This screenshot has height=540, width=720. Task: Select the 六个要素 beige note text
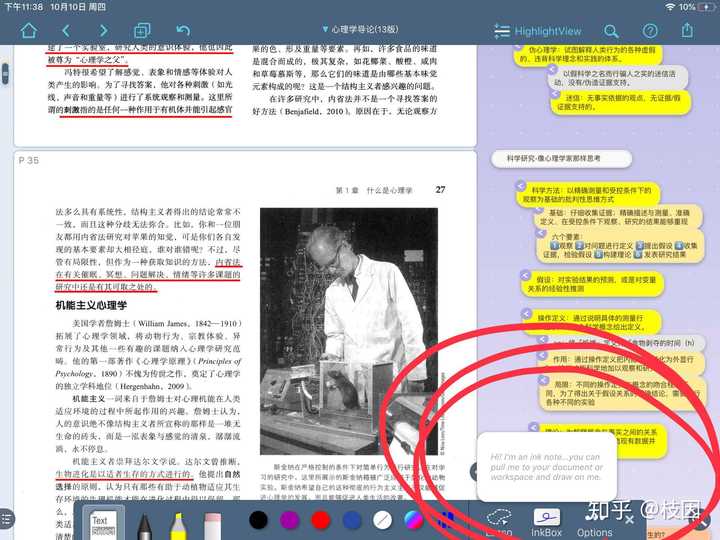point(620,246)
